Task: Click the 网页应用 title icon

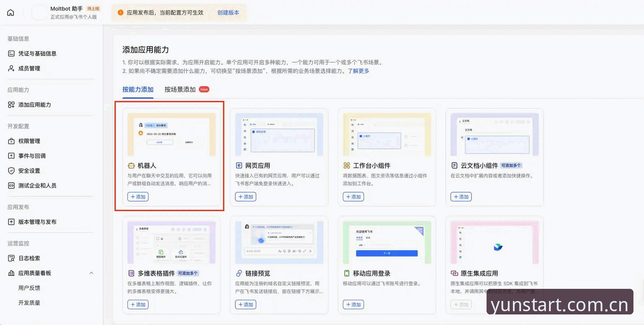Action: tap(239, 165)
